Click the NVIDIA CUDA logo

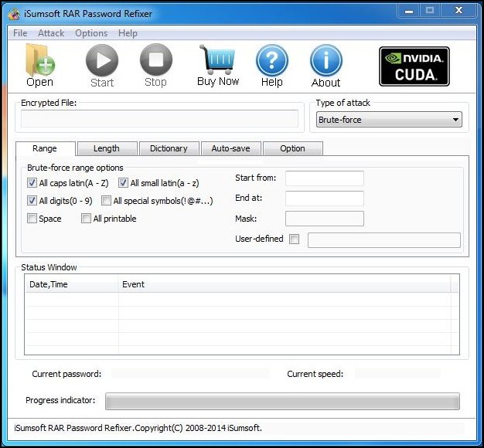point(414,66)
